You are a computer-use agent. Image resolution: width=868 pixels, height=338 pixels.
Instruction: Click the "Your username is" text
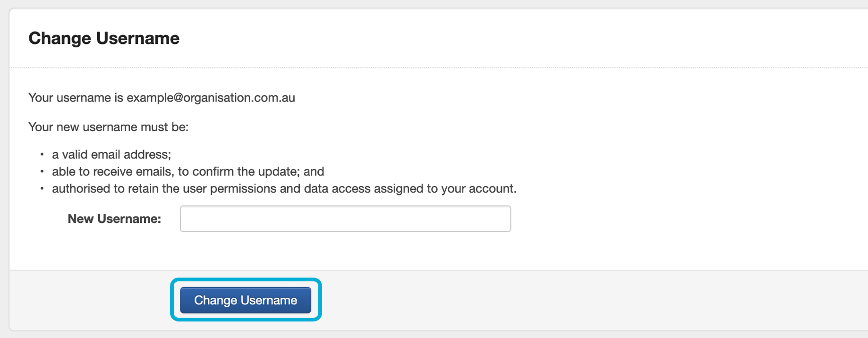click(76, 98)
